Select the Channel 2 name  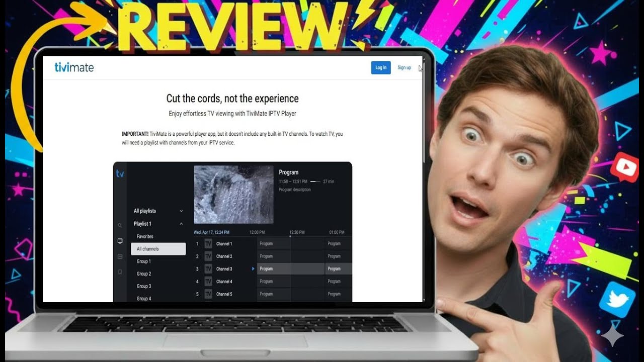pos(224,256)
